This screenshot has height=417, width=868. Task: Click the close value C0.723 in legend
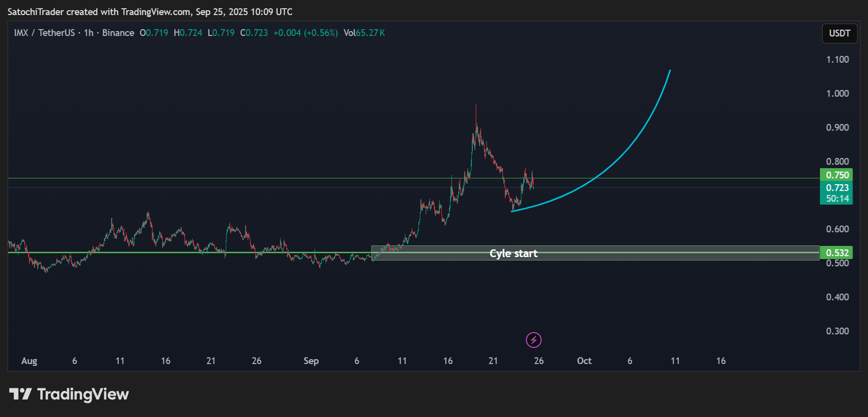(254, 33)
